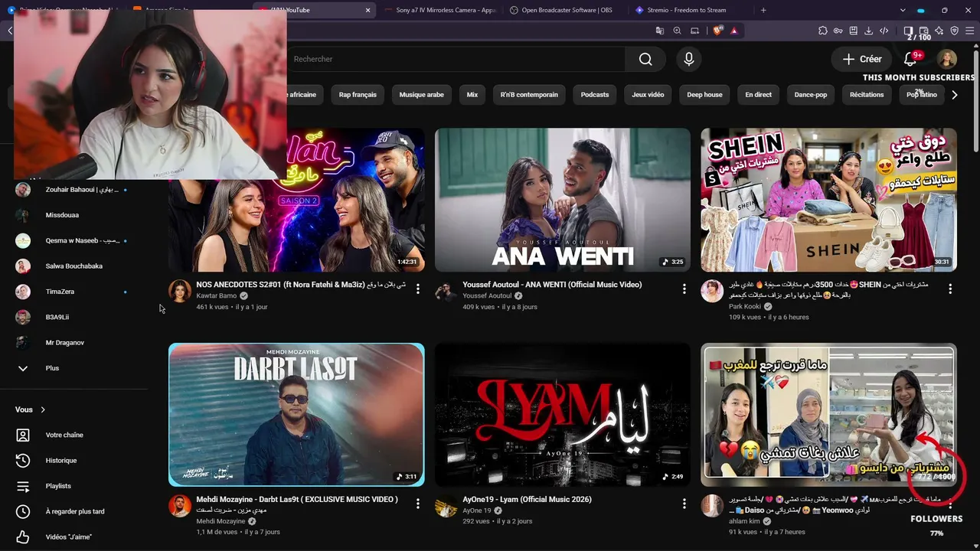Show more category chips with right arrow

pos(954,95)
